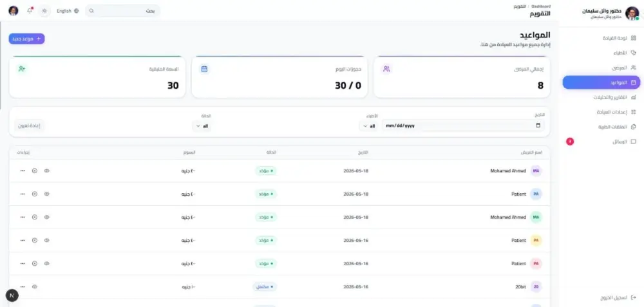Image resolution: width=644 pixels, height=307 pixels.
Task: Open more actions for blue-avatar Patient row
Action: point(22,194)
